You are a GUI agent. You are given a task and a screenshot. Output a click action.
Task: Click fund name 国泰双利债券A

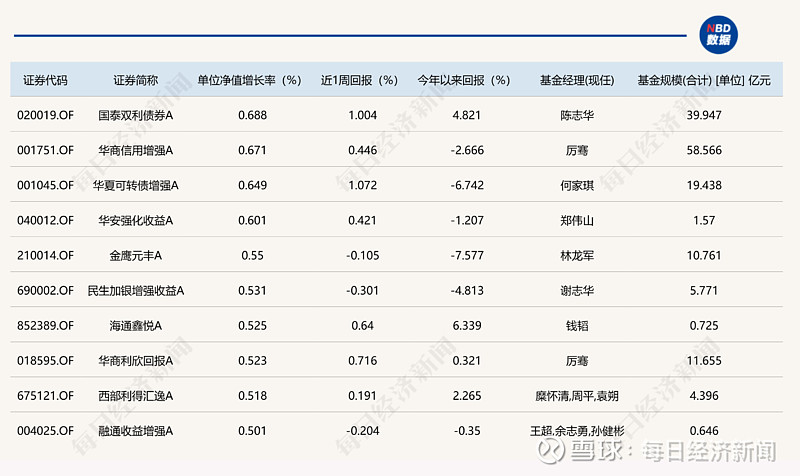point(136,115)
